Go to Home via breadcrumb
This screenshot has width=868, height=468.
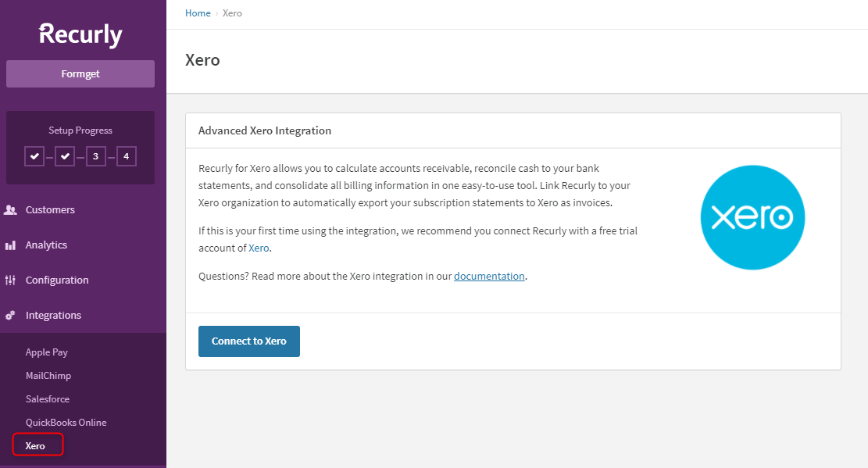pyautogui.click(x=198, y=13)
